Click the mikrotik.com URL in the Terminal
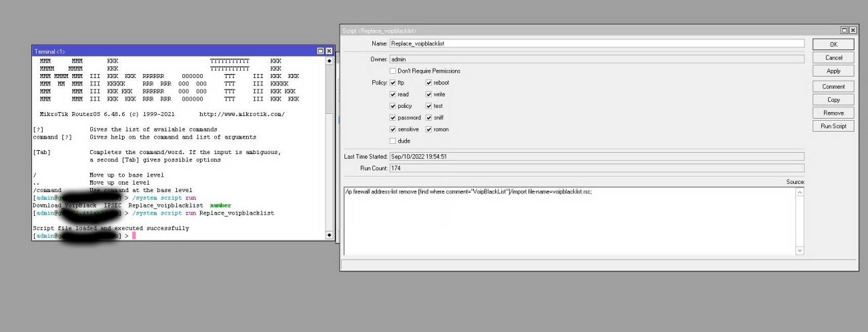This screenshot has height=332, width=868. click(x=241, y=114)
